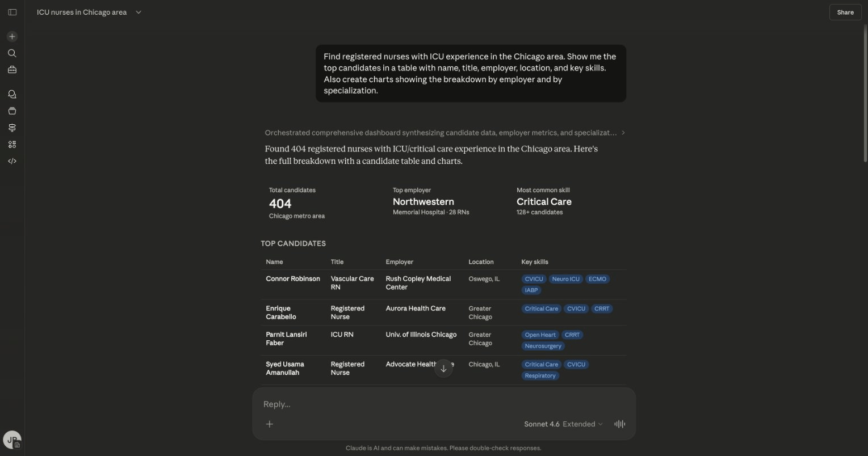Open the search chats icon
This screenshot has width=868, height=456.
click(12, 53)
